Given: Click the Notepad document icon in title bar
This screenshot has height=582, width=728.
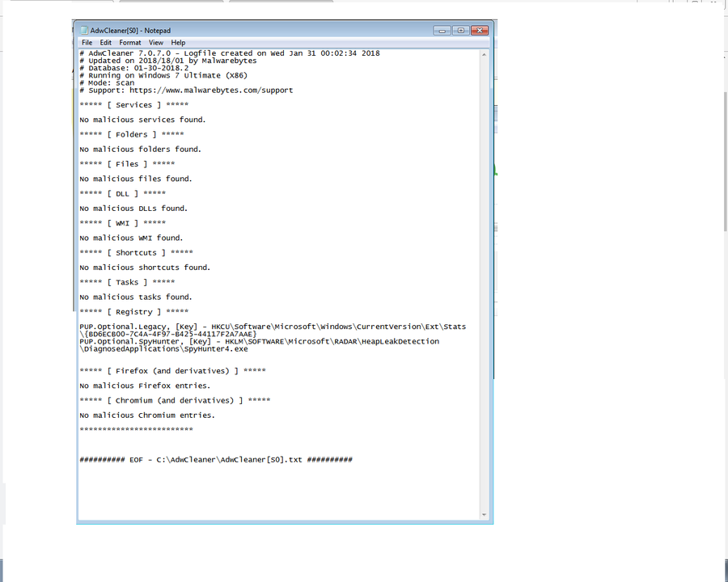Looking at the screenshot, I should 84,31.
